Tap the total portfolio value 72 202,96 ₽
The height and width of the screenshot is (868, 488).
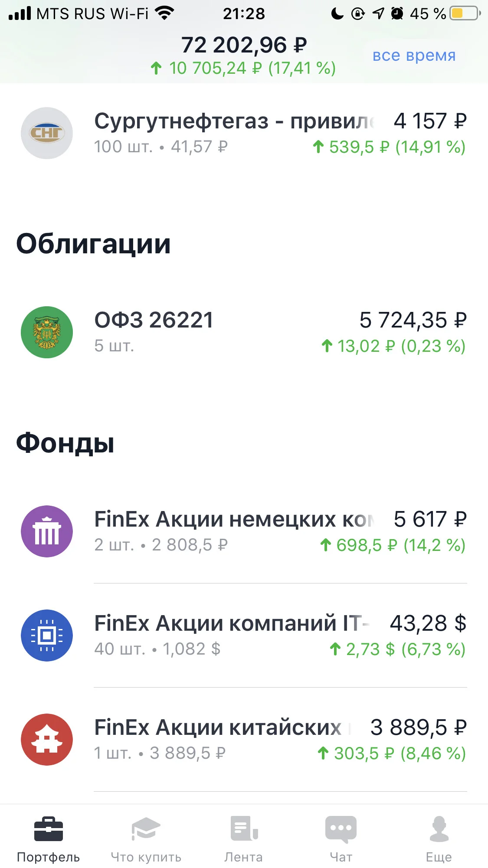(244, 45)
